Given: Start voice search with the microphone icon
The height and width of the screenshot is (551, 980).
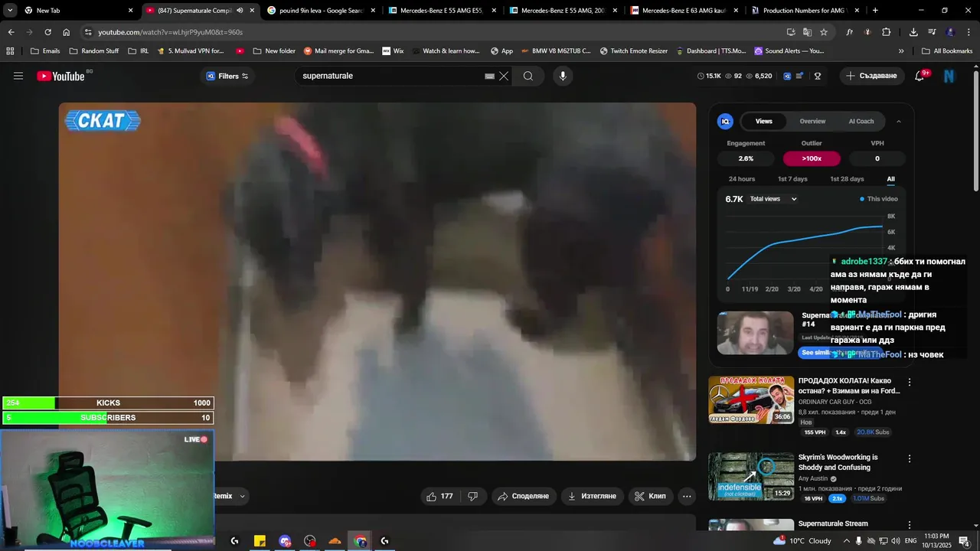Looking at the screenshot, I should click(563, 76).
